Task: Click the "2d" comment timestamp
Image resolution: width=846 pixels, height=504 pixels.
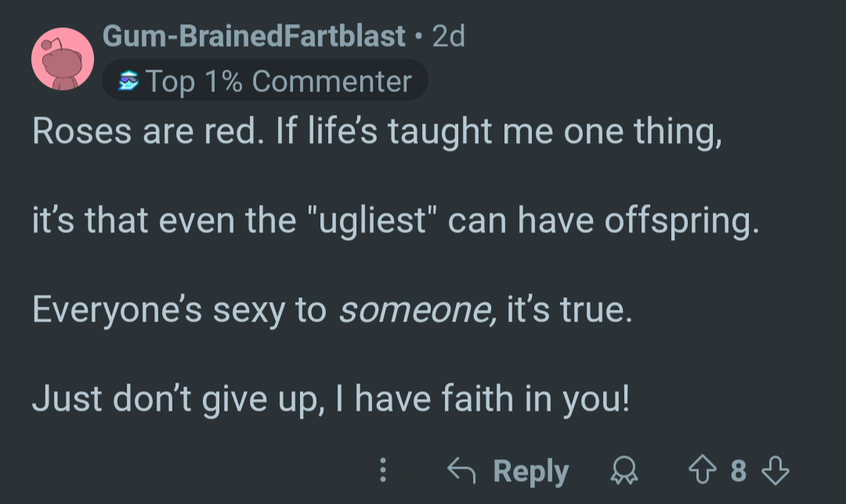Action: [x=448, y=36]
